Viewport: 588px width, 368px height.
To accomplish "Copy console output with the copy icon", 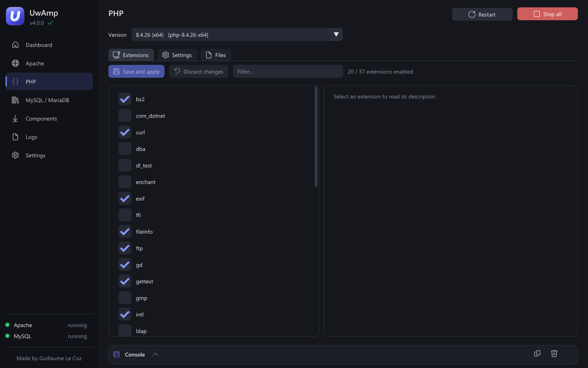I will (x=537, y=353).
